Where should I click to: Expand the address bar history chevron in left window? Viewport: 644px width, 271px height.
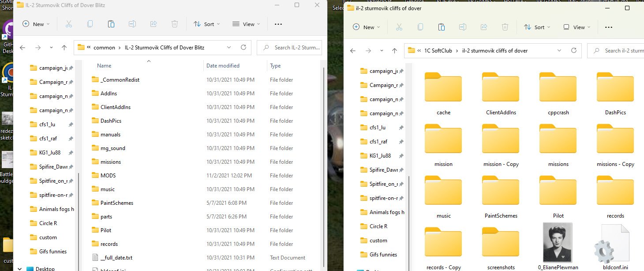[228, 48]
